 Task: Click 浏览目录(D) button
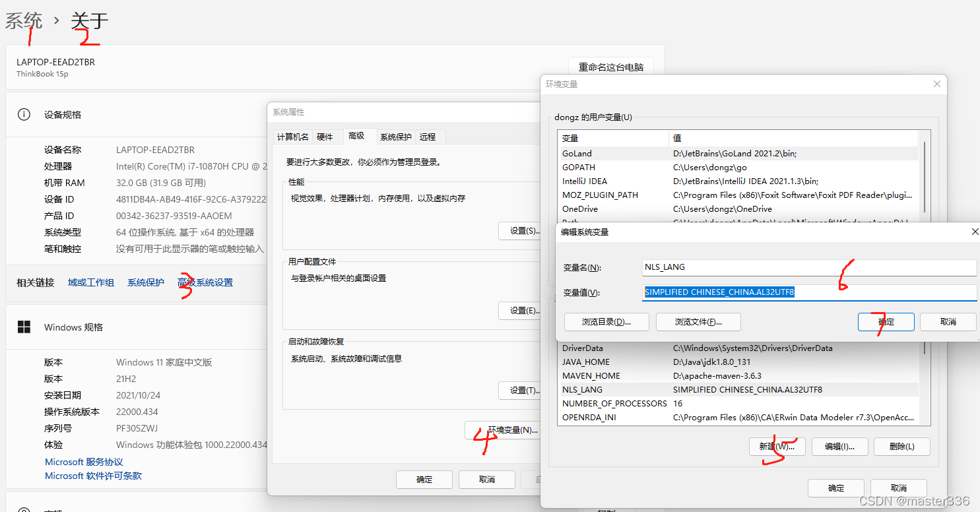coord(607,322)
